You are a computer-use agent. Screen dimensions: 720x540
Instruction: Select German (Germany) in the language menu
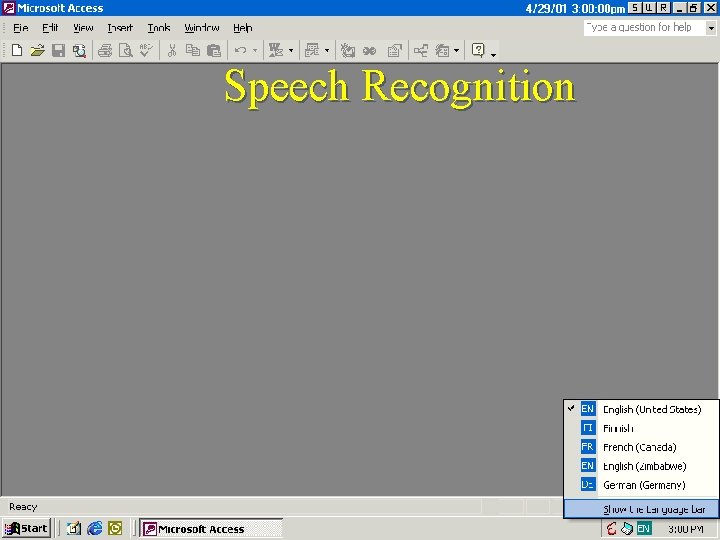point(641,484)
